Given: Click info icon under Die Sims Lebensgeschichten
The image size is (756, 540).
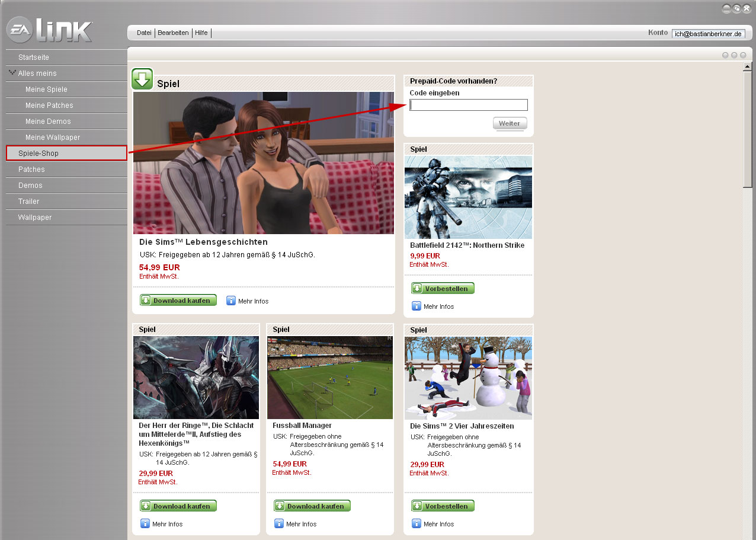Looking at the screenshot, I should [231, 301].
